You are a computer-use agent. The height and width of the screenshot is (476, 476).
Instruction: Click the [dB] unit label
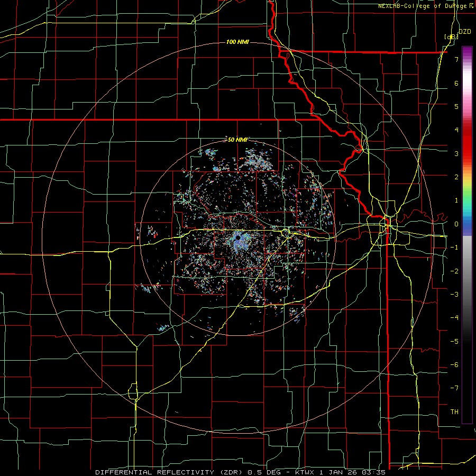[x=452, y=36]
